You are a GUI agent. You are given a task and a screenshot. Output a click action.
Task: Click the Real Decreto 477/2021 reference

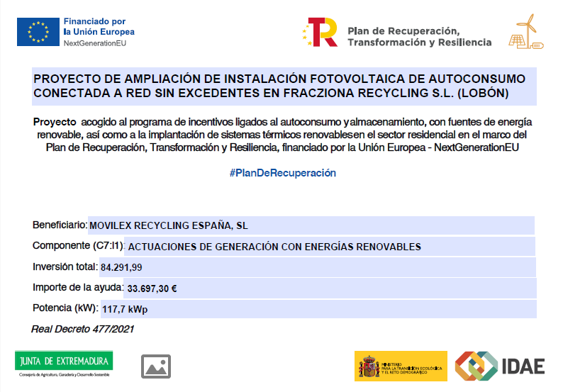[x=83, y=329]
